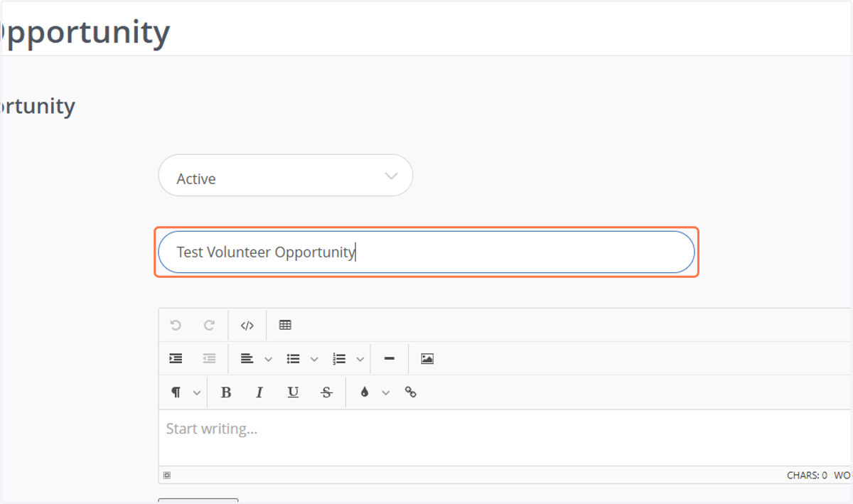Screen dimensions: 853x504
Task: Insert a horizontal line
Action: 389,359
